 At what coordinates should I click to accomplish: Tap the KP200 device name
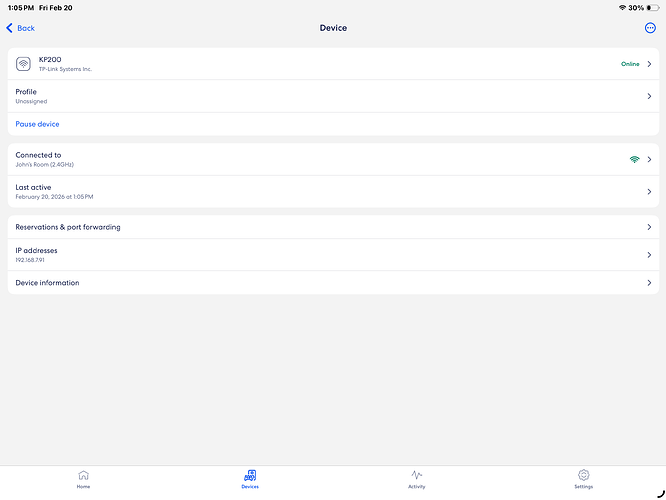[x=50, y=59]
